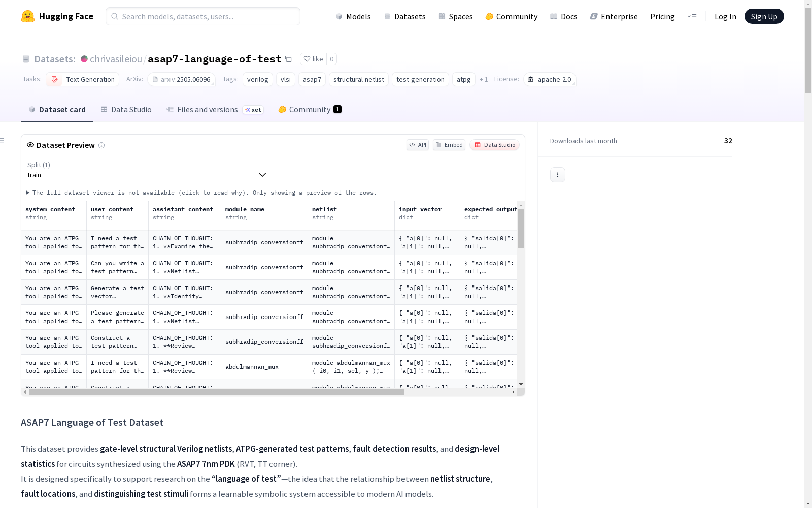
Task: Click the Log In link
Action: [725, 16]
